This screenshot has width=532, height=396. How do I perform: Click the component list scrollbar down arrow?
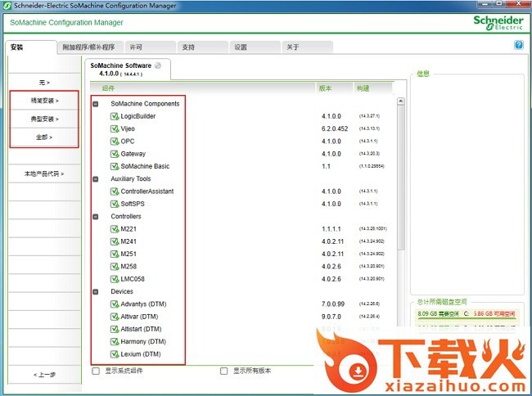pos(401,359)
